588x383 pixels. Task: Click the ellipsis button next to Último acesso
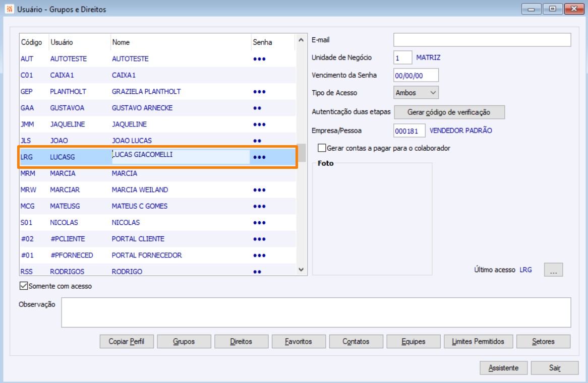(554, 270)
